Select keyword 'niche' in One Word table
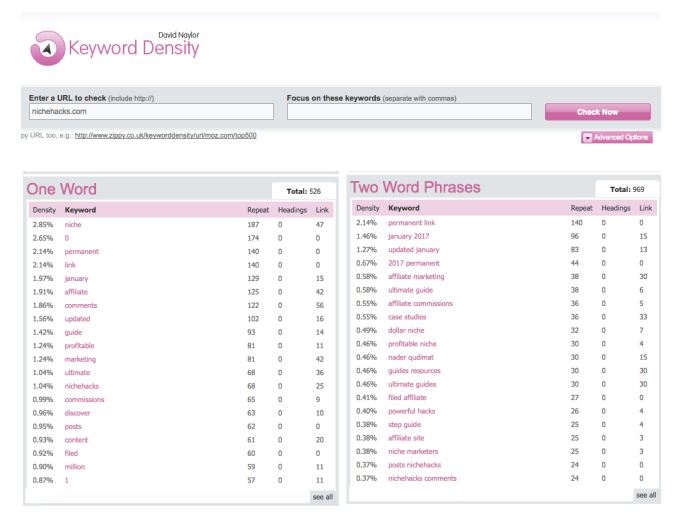 coord(73,224)
